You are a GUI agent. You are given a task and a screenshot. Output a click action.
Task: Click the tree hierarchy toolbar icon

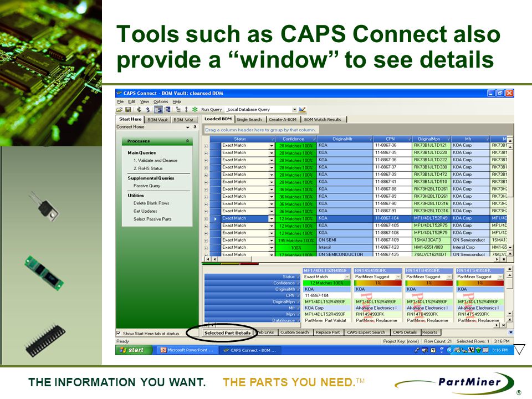tap(178, 110)
